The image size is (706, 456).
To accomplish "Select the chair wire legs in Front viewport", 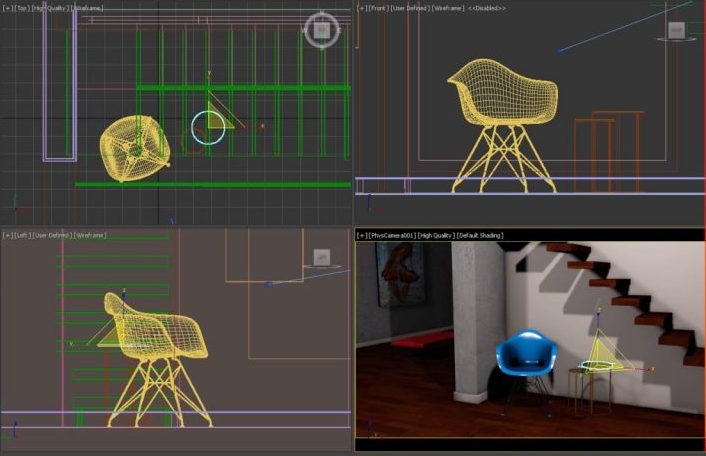I will [x=503, y=159].
